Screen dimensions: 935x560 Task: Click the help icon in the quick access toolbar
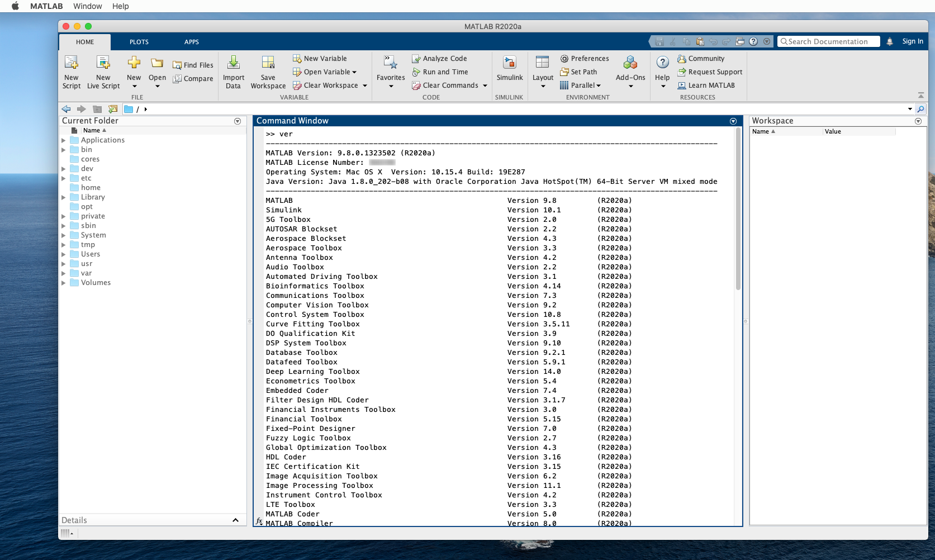point(753,41)
